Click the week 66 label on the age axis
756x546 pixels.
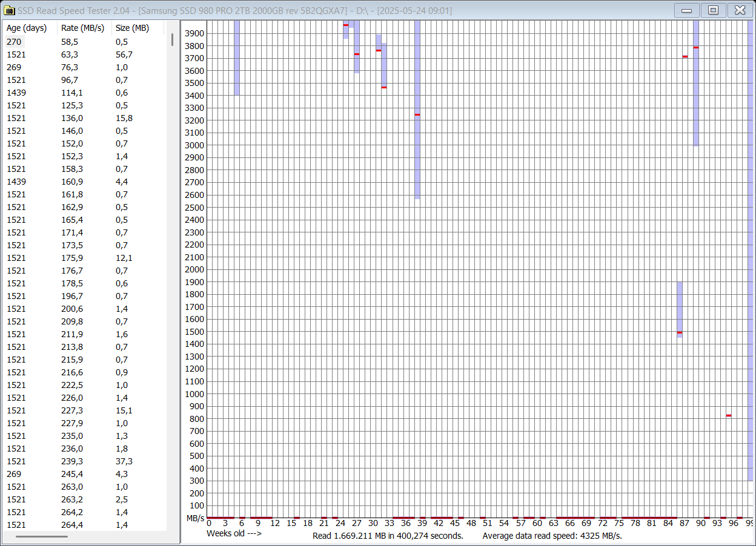coord(570,523)
